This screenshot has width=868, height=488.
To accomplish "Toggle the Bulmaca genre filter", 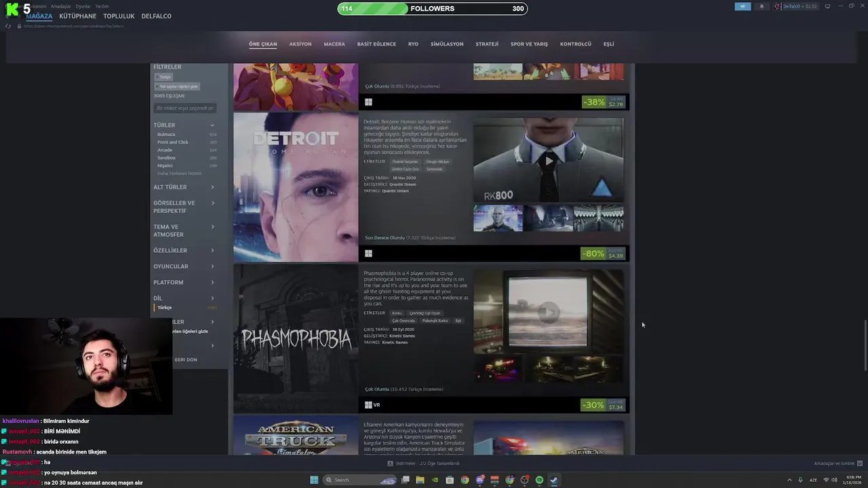I will [186, 134].
